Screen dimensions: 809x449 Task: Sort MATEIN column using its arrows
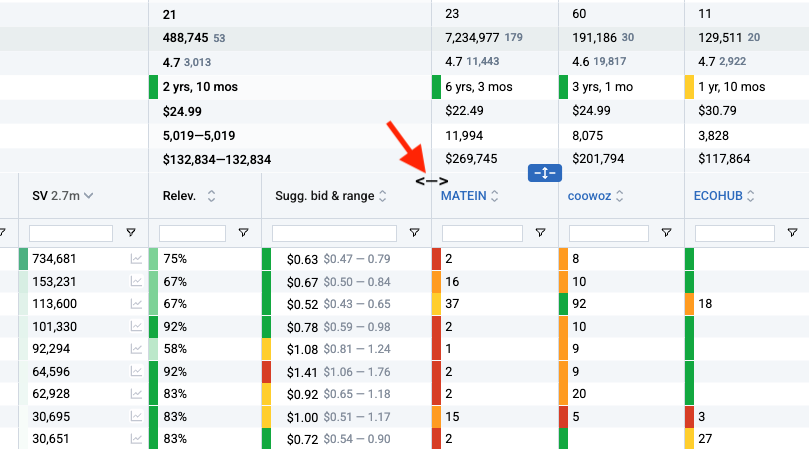494,196
